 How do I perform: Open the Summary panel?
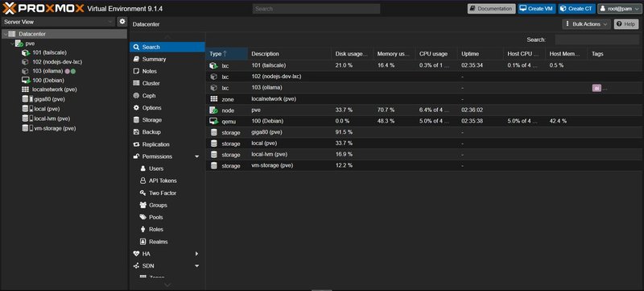[x=167, y=59]
